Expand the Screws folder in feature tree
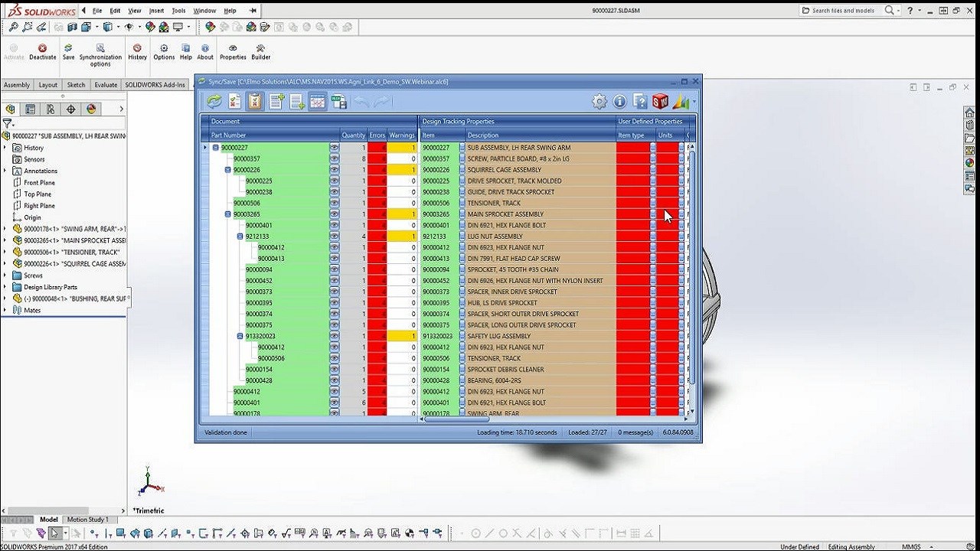The width and height of the screenshot is (980, 551). tap(5, 275)
